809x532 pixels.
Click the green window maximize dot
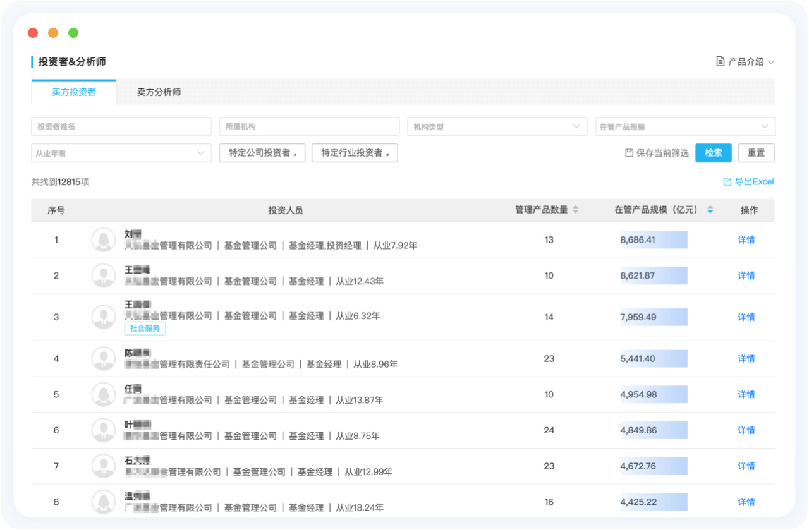[73, 33]
